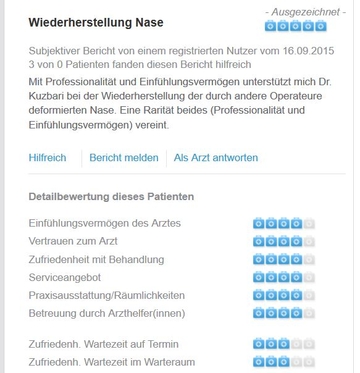The height and width of the screenshot is (373, 360).
Task: Click the grey fifth icon for Einfühlungsvermögen des Arztes
Action: tap(309, 223)
